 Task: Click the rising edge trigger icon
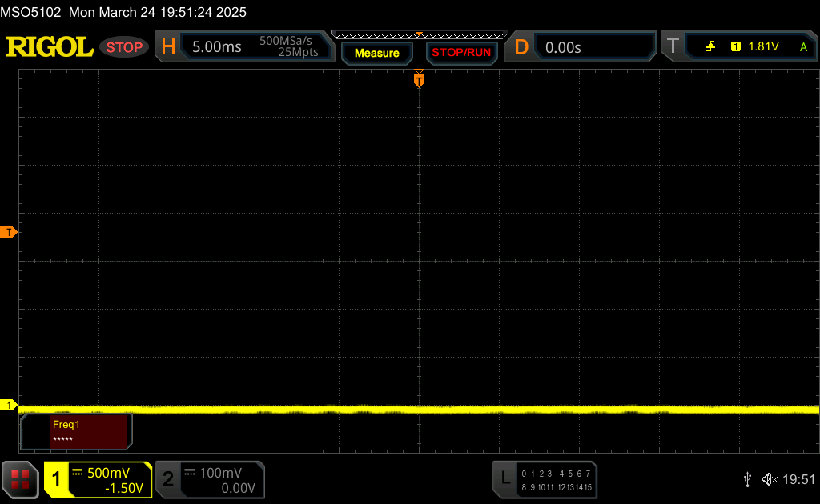pos(710,46)
